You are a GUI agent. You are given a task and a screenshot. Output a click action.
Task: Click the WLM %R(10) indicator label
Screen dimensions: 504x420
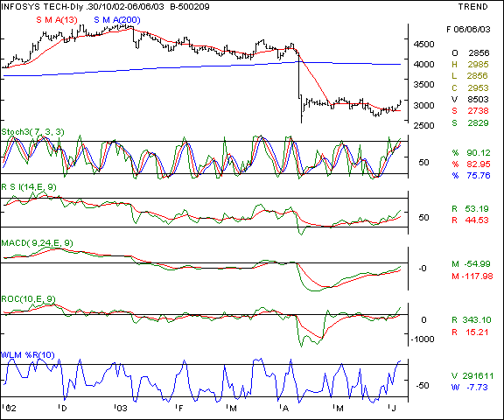28,355
